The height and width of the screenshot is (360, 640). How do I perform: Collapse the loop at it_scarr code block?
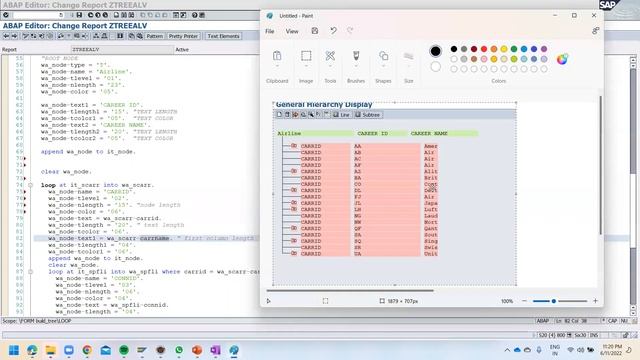pyautogui.click(x=30, y=185)
